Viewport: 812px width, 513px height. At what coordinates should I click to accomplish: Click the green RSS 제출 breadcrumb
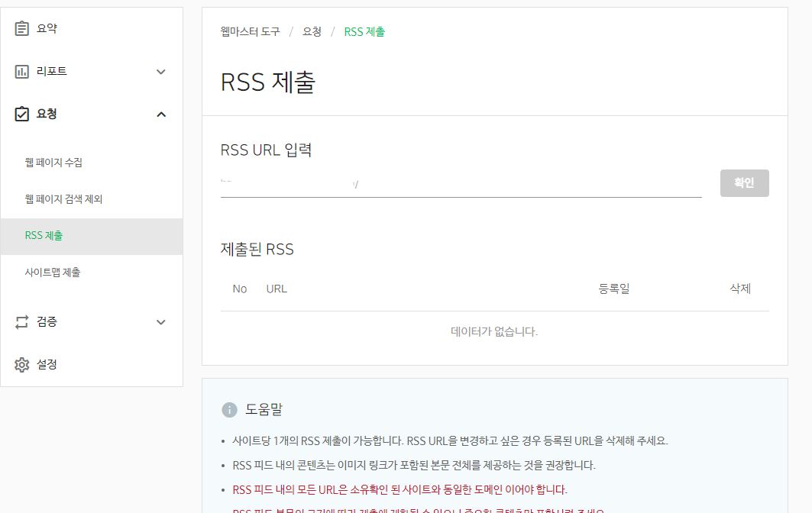pos(364,32)
